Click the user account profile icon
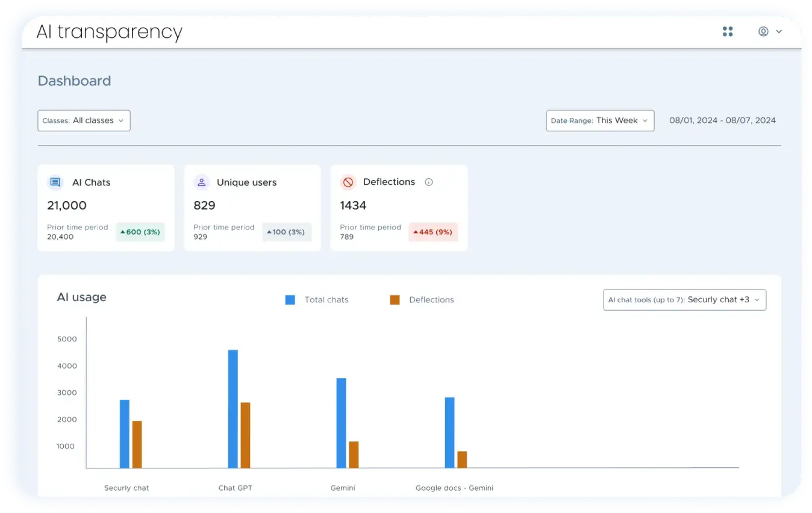This screenshot has width=812, height=513. click(763, 31)
